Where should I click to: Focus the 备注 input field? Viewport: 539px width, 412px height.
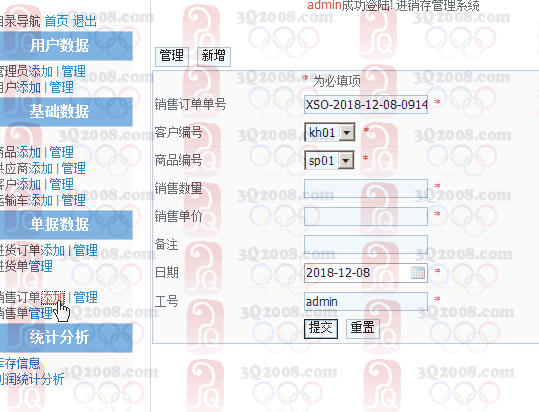pos(366,245)
